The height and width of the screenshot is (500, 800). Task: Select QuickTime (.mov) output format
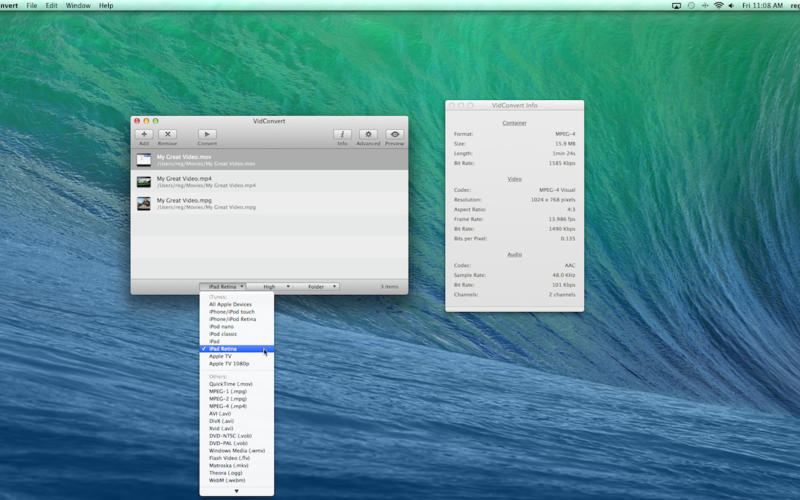tap(231, 384)
